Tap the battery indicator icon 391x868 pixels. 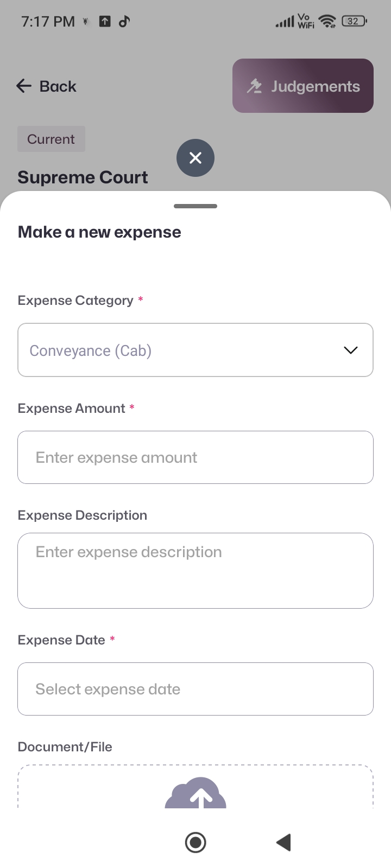pos(354,21)
